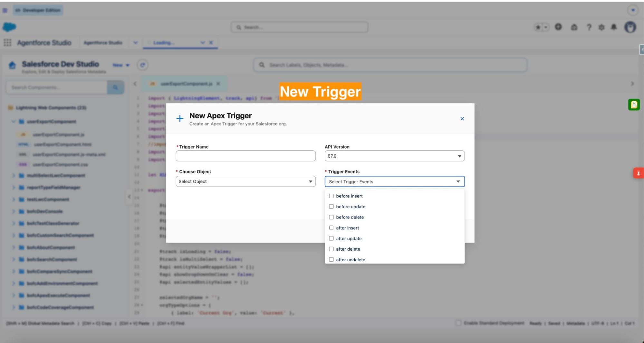Click the global Search box
This screenshot has height=343, width=644.
coord(299,27)
